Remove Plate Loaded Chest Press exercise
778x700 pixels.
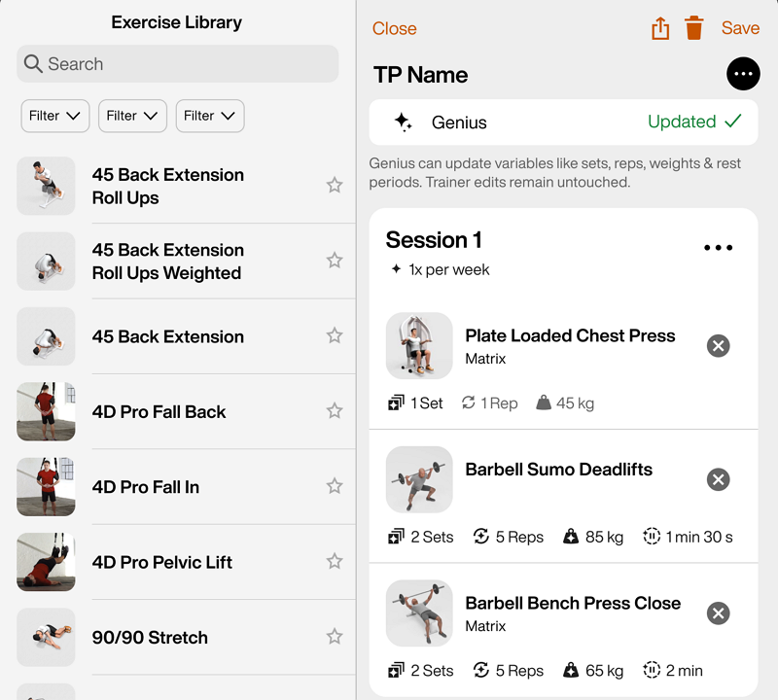[718, 346]
